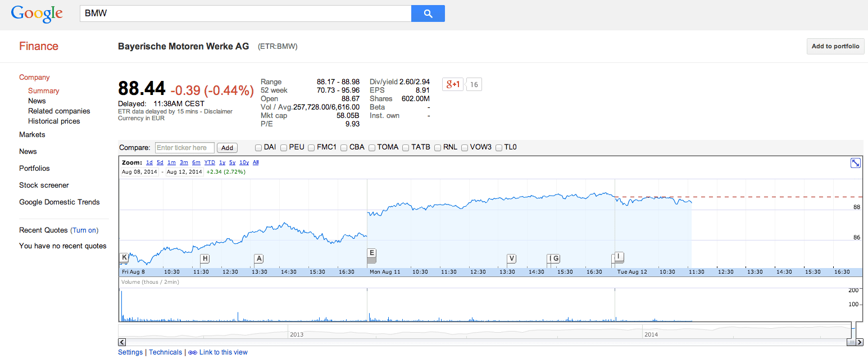Screen dimensions: 868x363
Task: Click the ETR:BMW ticker symbol
Action: (278, 47)
